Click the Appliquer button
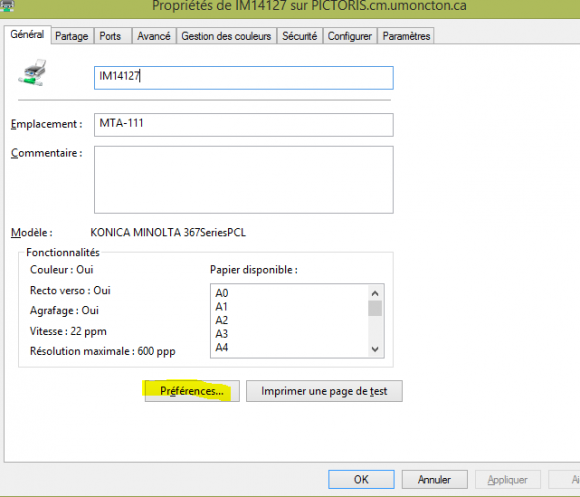The width and height of the screenshot is (580, 497). [x=508, y=480]
